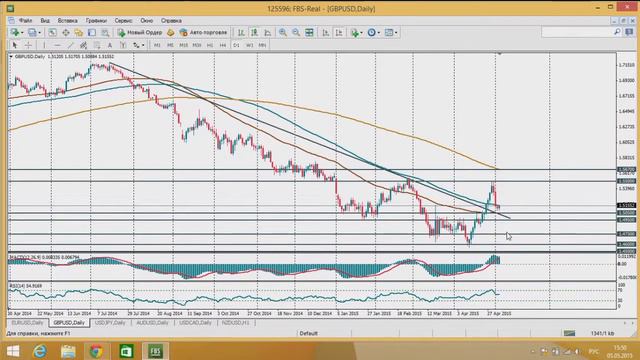Draw a vertical line tool
This screenshot has width=640, height=360.
click(x=44, y=45)
